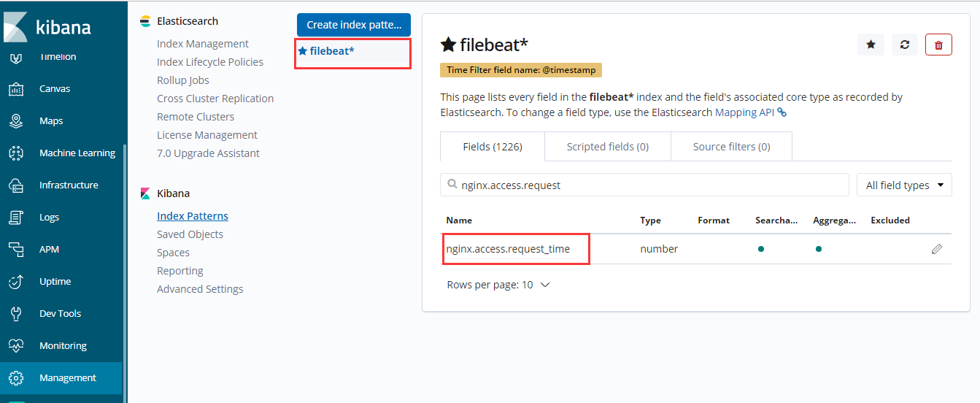Sort the field table by Name column
980x403 pixels.
click(459, 220)
